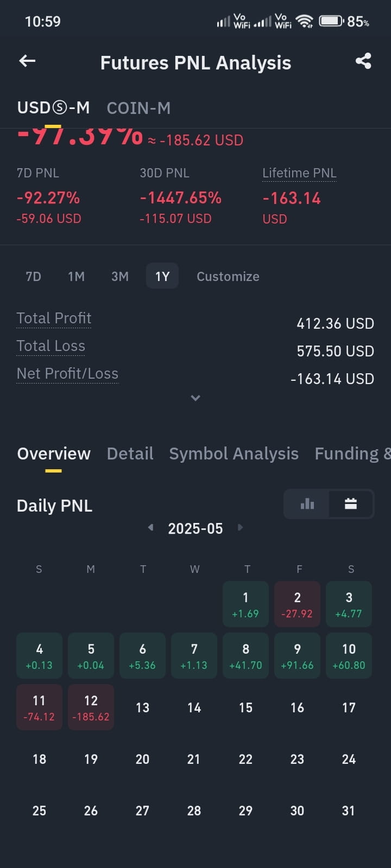Expand profit details with down chevron

195,398
